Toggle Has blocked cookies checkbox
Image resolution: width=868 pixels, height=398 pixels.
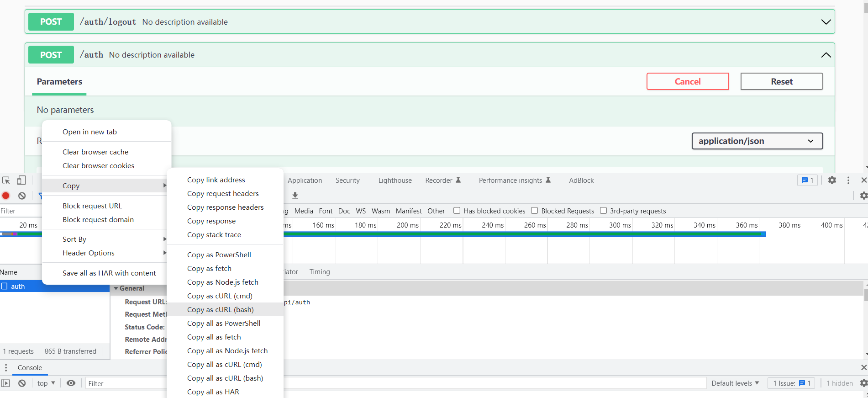click(457, 211)
